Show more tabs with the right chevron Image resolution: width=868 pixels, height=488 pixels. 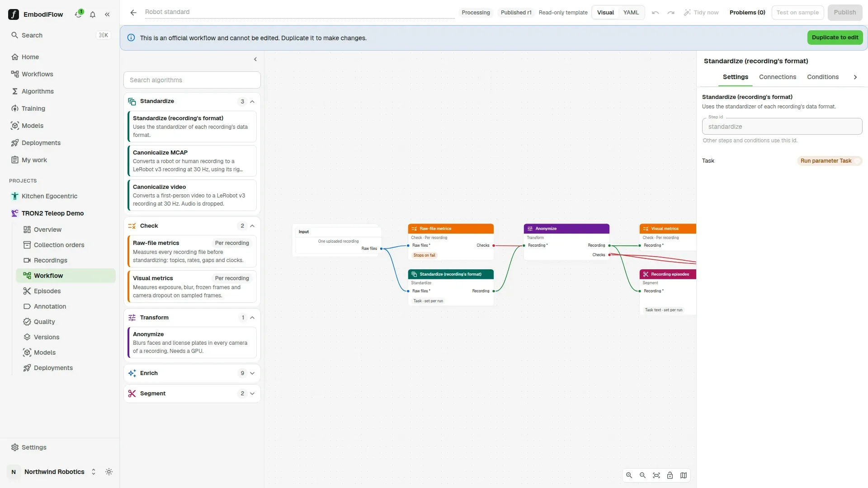tap(855, 77)
